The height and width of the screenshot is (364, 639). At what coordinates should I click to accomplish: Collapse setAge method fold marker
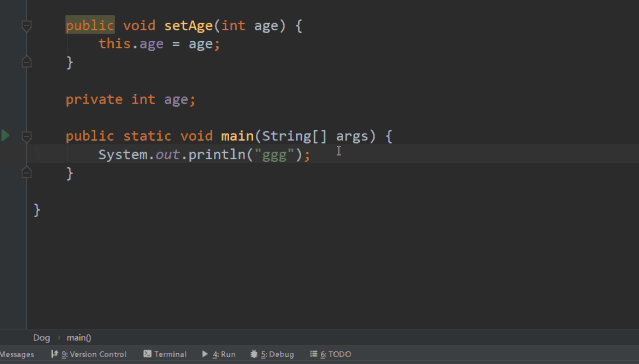(x=26, y=26)
